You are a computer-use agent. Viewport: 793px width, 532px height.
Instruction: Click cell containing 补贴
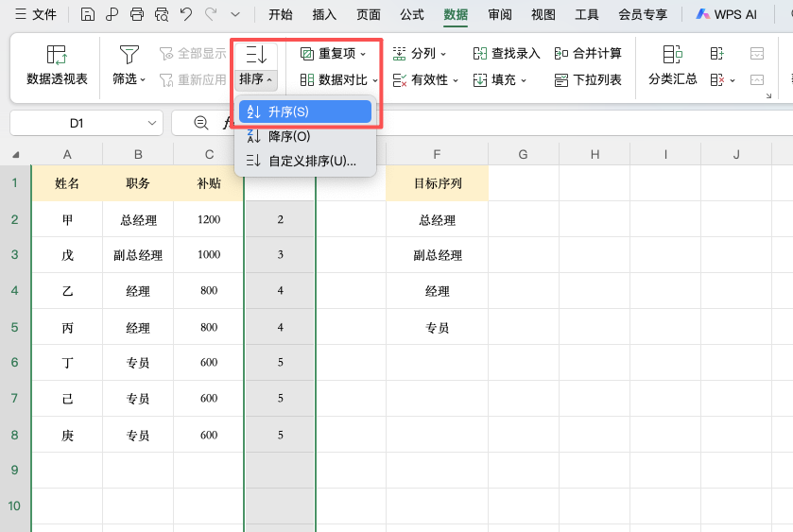(x=209, y=183)
